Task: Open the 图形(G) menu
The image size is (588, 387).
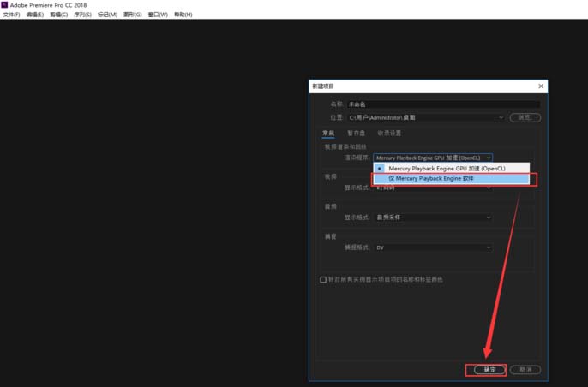Action: (133, 15)
